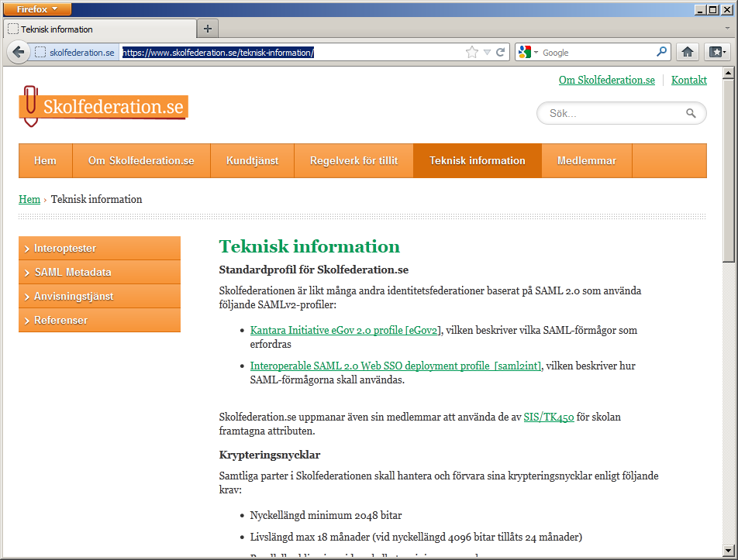This screenshot has width=738, height=560.
Task: Click the reload page icon
Action: coord(500,52)
